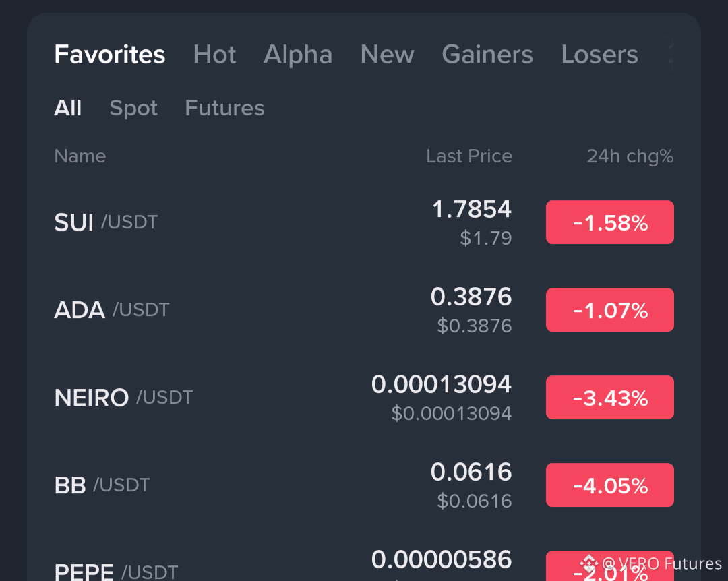
Task: View the Gainers tab
Action: click(x=487, y=55)
